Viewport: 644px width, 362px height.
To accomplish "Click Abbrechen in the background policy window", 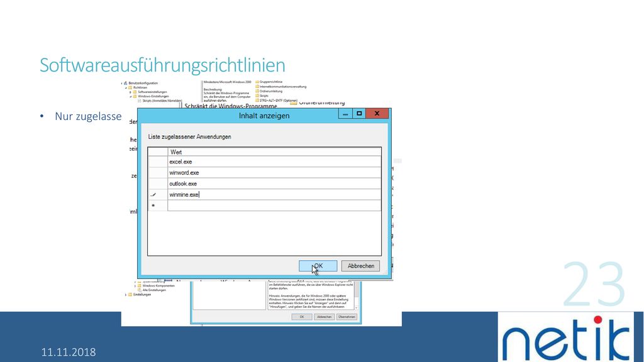I will [x=324, y=317].
